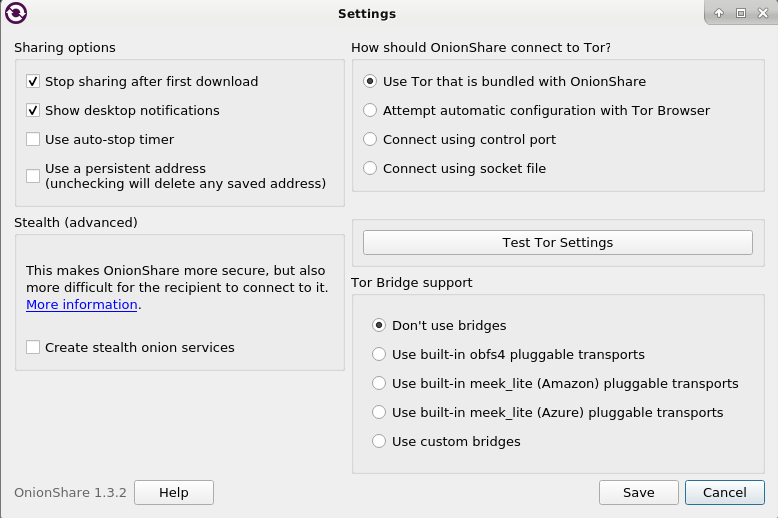Select Use Tor bundled with OnionShare
The height and width of the screenshot is (518, 778).
pos(371,82)
